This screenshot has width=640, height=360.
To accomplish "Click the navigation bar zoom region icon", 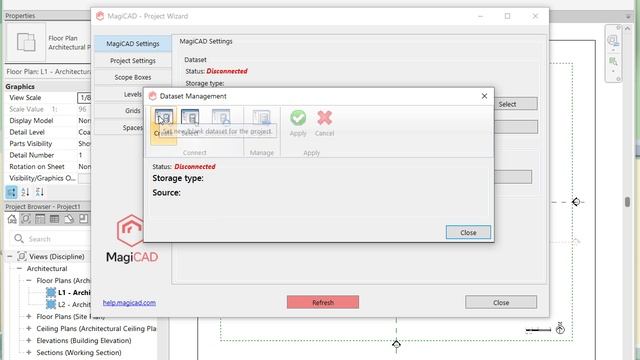I will [x=613, y=62].
